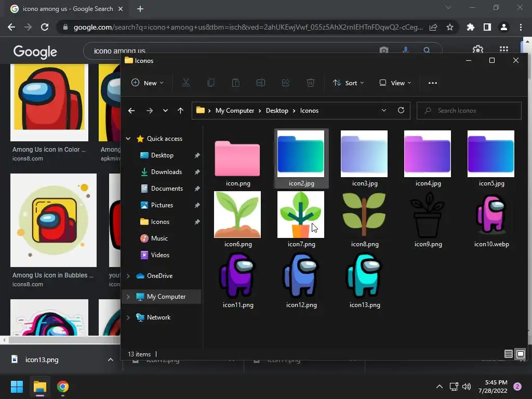Go forward in File Explorer
The width and height of the screenshot is (532, 399).
[149, 111]
